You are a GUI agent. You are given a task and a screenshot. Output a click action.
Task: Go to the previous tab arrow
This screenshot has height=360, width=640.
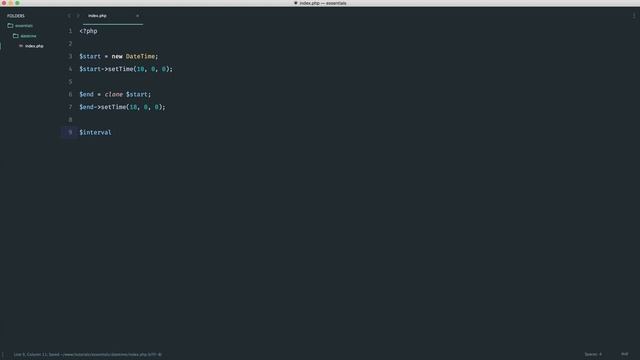tap(69, 16)
